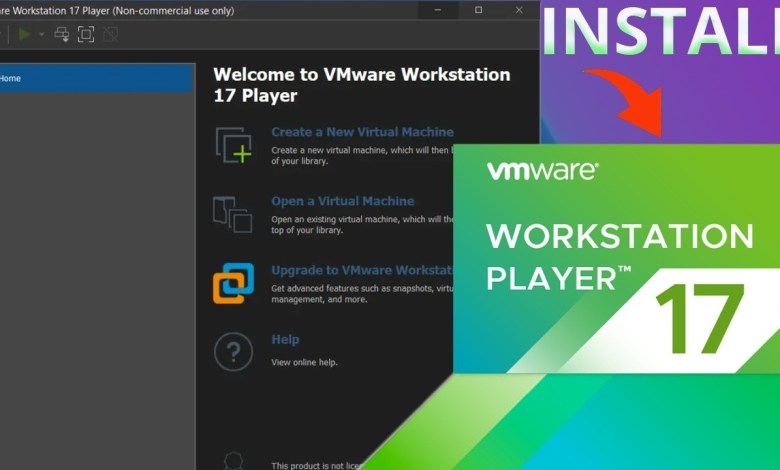Click the 'Welcome to VMware Workstation 17 Player' heading
Image resolution: width=780 pixels, height=470 pixels.
pos(362,85)
